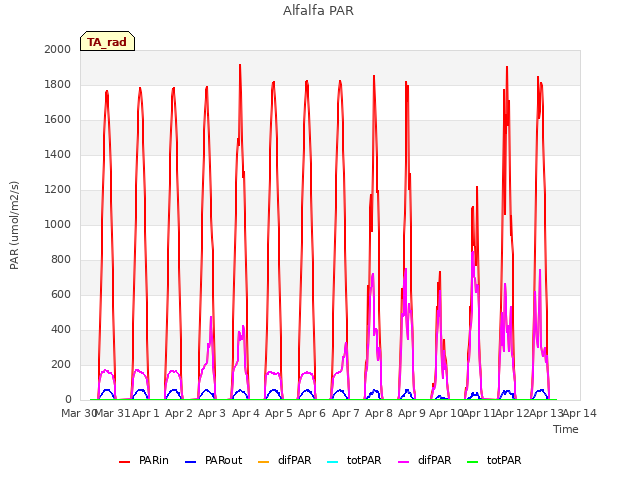The height and width of the screenshot is (480, 640).
Task: Click the Apr 1 x-axis date label
Action: tap(146, 413)
